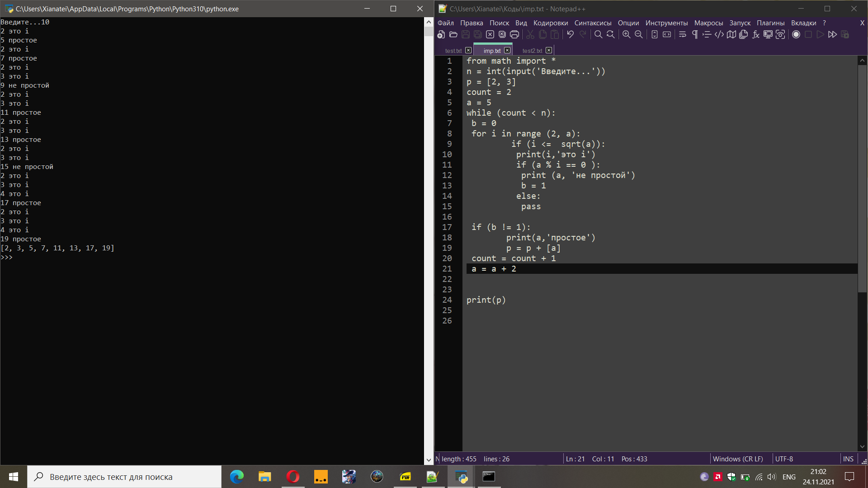Click the Close document toolbar icon
This screenshot has width=868, height=488.
point(490,35)
